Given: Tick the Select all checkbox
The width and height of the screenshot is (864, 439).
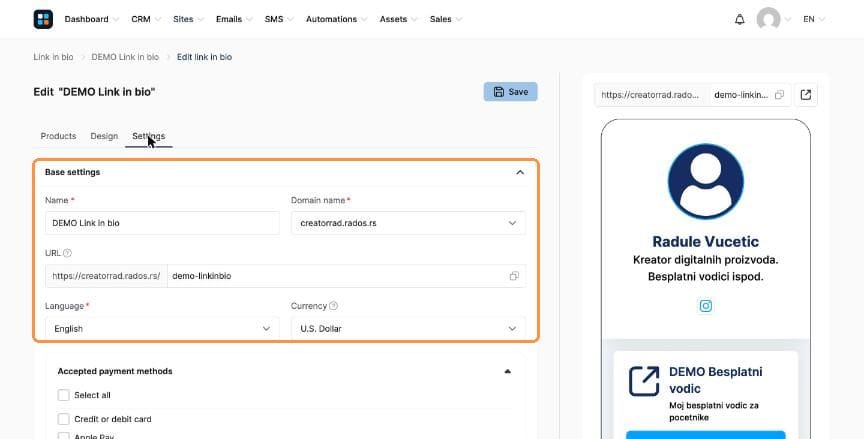Looking at the screenshot, I should click(x=63, y=395).
